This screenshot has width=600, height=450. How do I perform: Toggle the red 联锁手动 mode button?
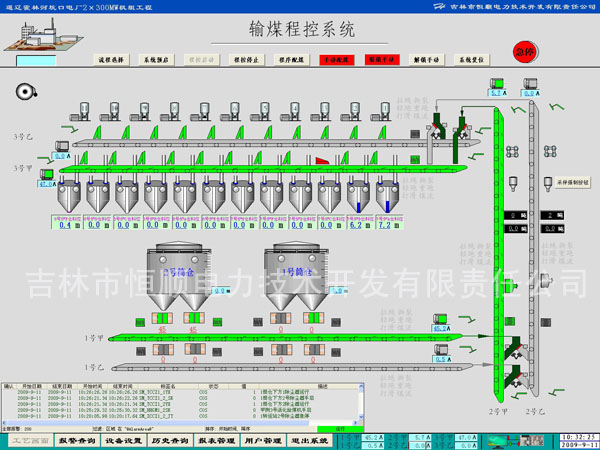(383, 60)
